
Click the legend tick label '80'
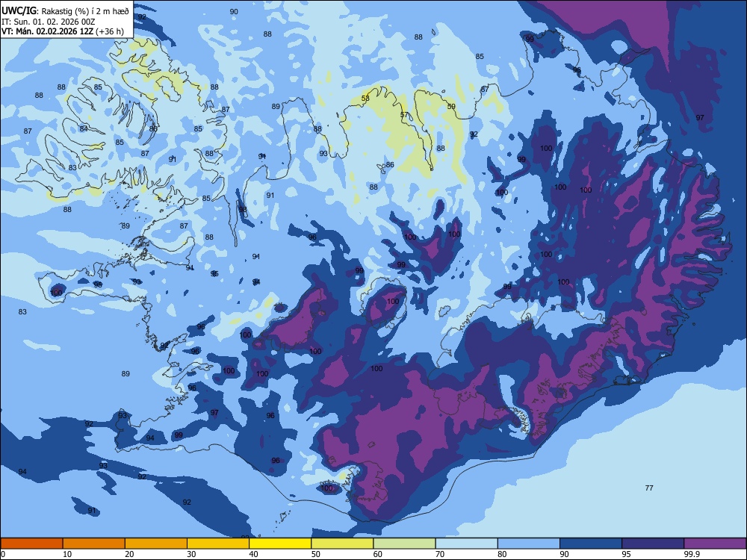coord(502,554)
